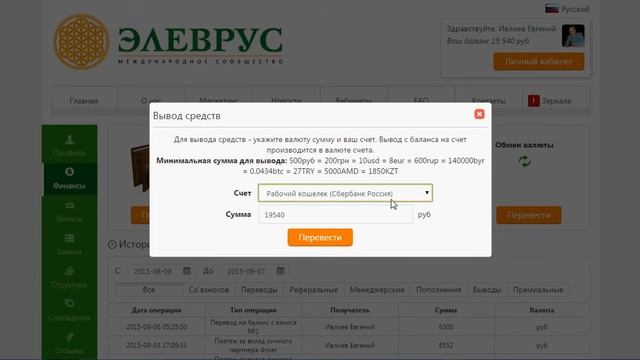Select the Переводы tab
The width and height of the screenshot is (640, 360).
pyautogui.click(x=259, y=290)
